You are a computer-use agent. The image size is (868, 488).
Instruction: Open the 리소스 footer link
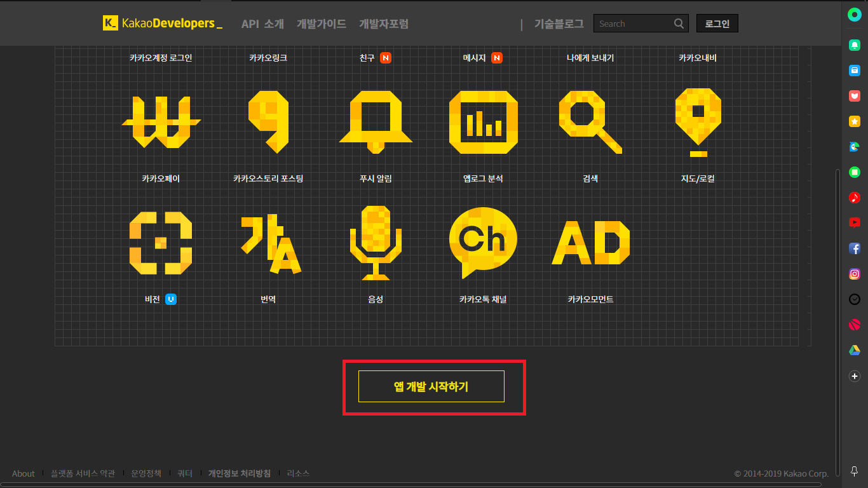pyautogui.click(x=298, y=473)
